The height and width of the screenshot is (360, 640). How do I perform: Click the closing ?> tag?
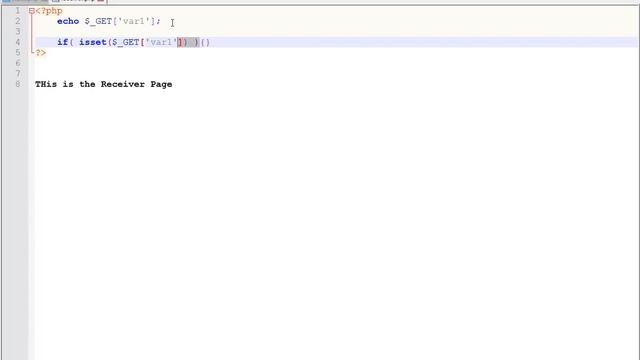coord(41,53)
